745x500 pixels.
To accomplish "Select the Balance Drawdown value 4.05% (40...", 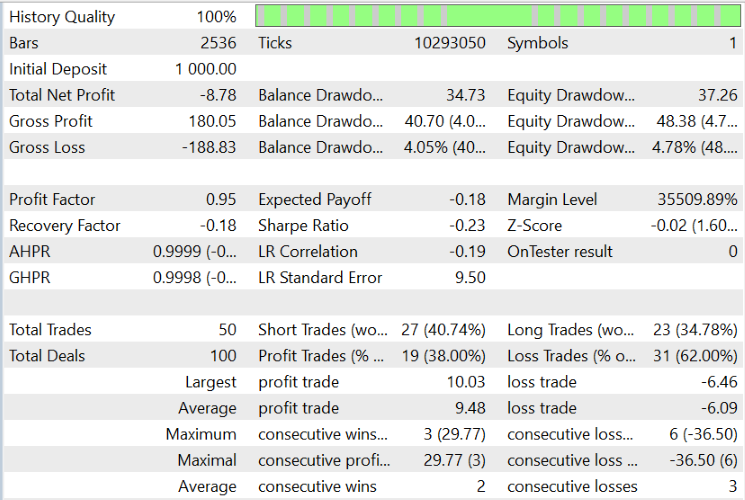I will tap(445, 147).
